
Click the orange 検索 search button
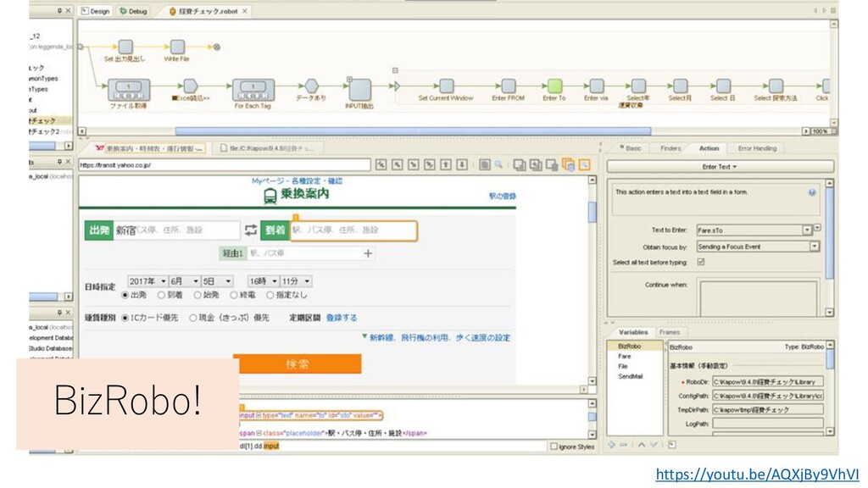(298, 364)
